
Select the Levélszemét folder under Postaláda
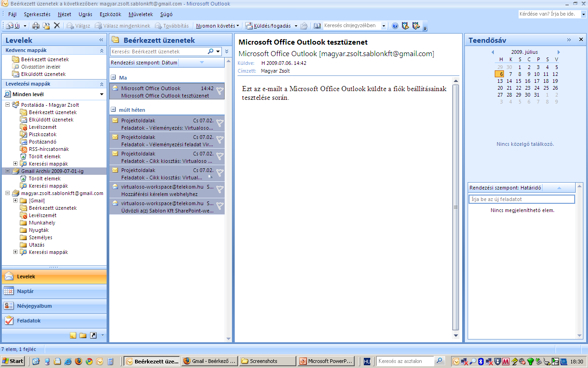coord(43,127)
